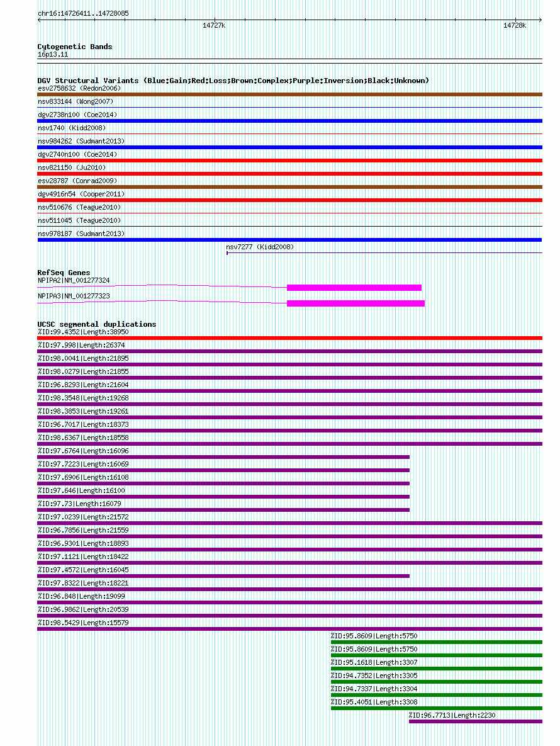Click the 14727k ruler tick label
Screen dimensions: 560x746
tap(214, 25)
